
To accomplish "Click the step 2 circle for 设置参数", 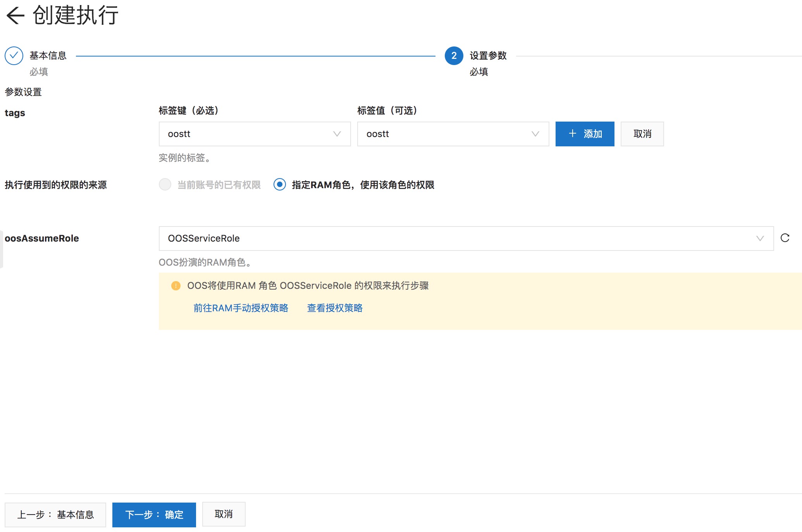I will point(454,56).
